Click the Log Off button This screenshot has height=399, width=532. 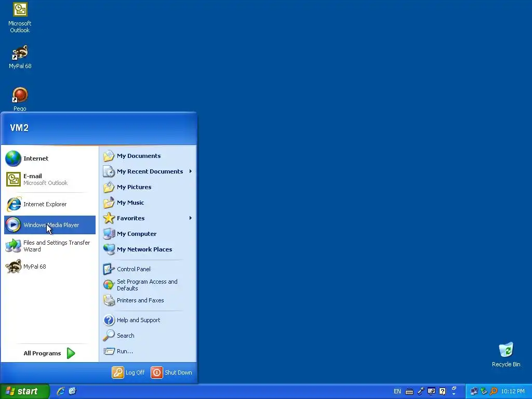128,373
